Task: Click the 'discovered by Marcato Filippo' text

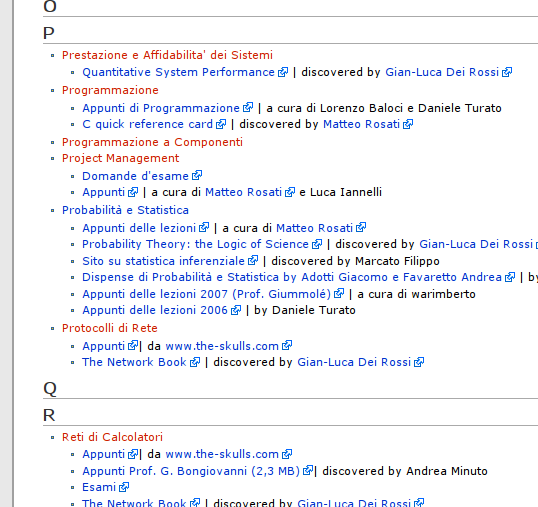Action: tap(355, 261)
